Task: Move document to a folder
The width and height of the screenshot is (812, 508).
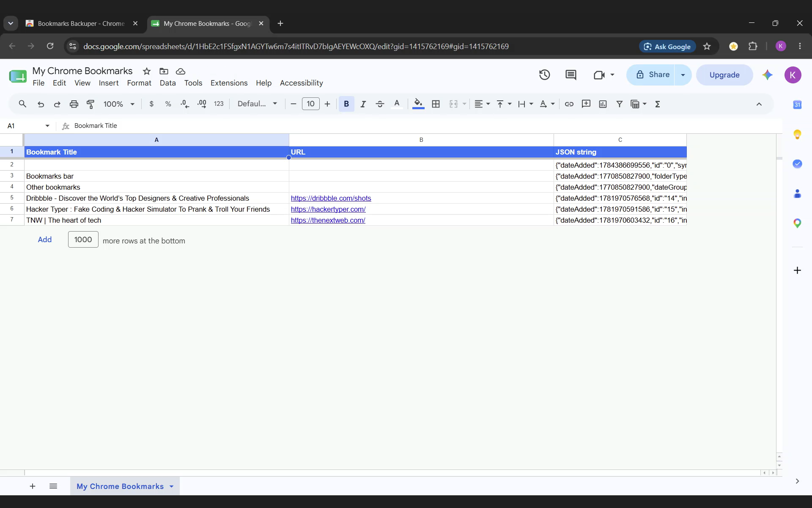Action: [x=164, y=71]
